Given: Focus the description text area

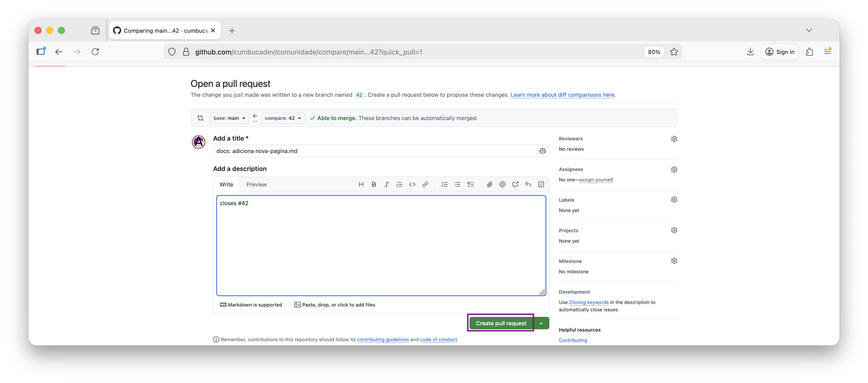Looking at the screenshot, I should pyautogui.click(x=381, y=245).
